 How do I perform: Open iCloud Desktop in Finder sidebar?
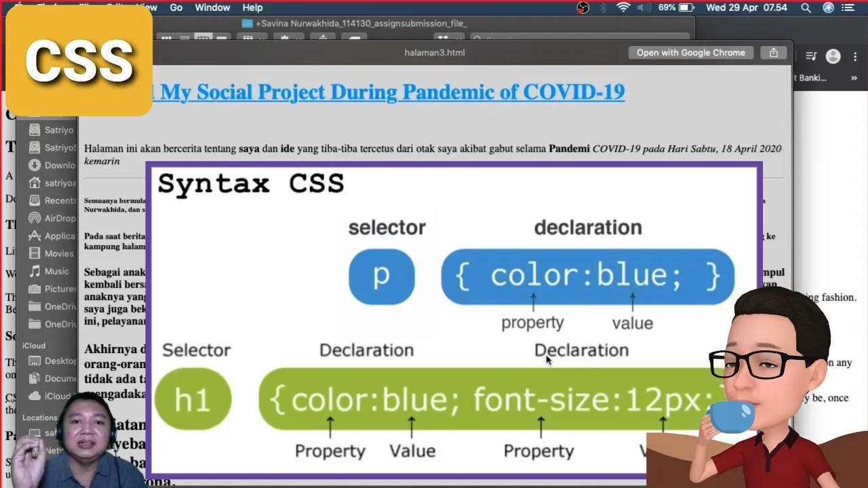51,361
